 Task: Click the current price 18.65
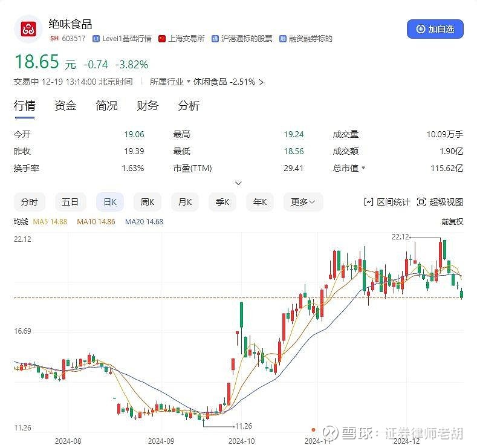pyautogui.click(x=37, y=62)
